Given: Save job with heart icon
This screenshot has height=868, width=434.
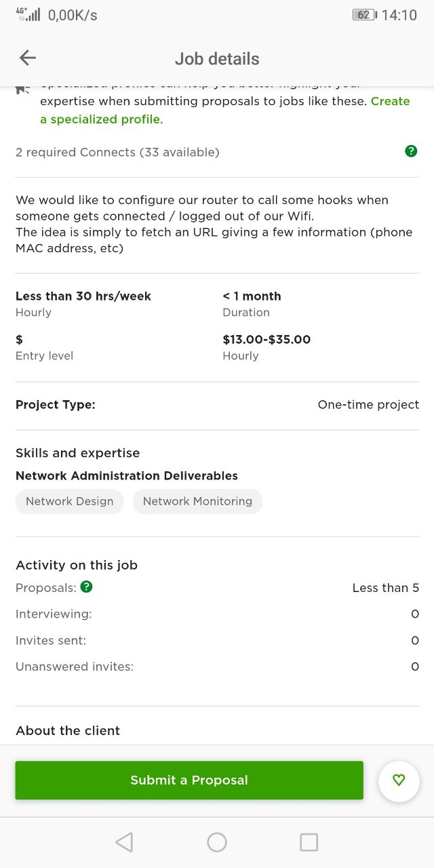Looking at the screenshot, I should 399,781.
